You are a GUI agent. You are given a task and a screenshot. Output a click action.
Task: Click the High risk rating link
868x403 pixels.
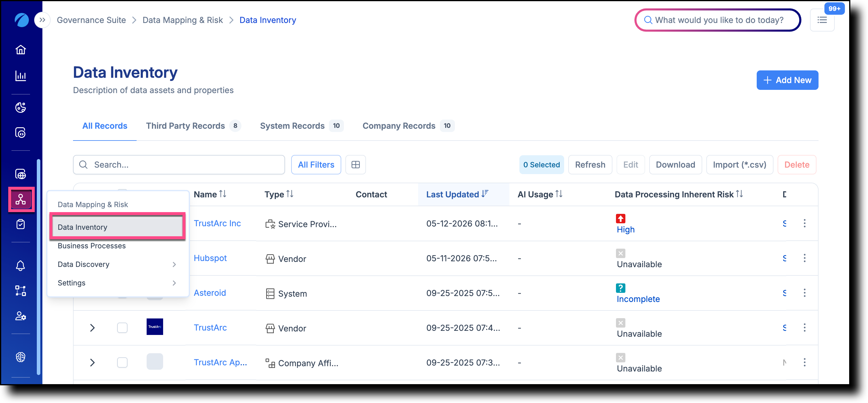[626, 229]
